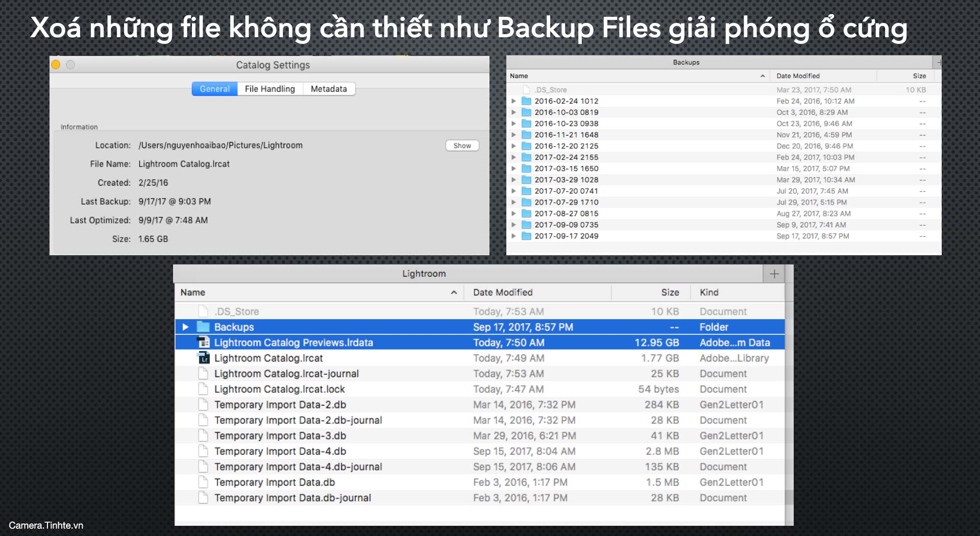Open the Metadata tab
The width and height of the screenshot is (980, 536).
click(329, 89)
